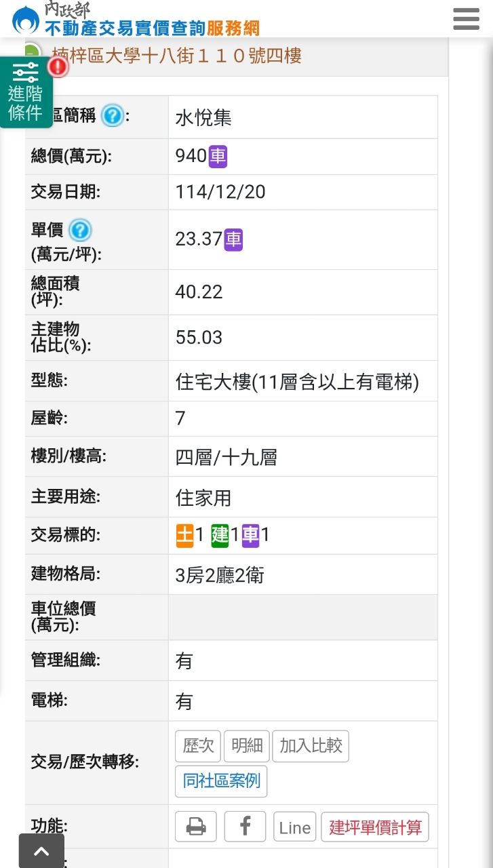Open the 建坪單價計算 calculator
The width and height of the screenshot is (493, 868).
pyautogui.click(x=375, y=827)
